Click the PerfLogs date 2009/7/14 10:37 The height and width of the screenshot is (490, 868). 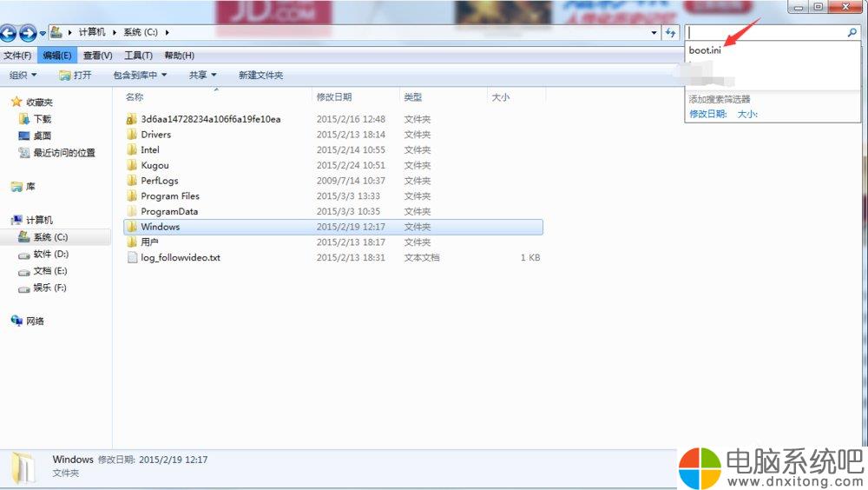click(351, 181)
